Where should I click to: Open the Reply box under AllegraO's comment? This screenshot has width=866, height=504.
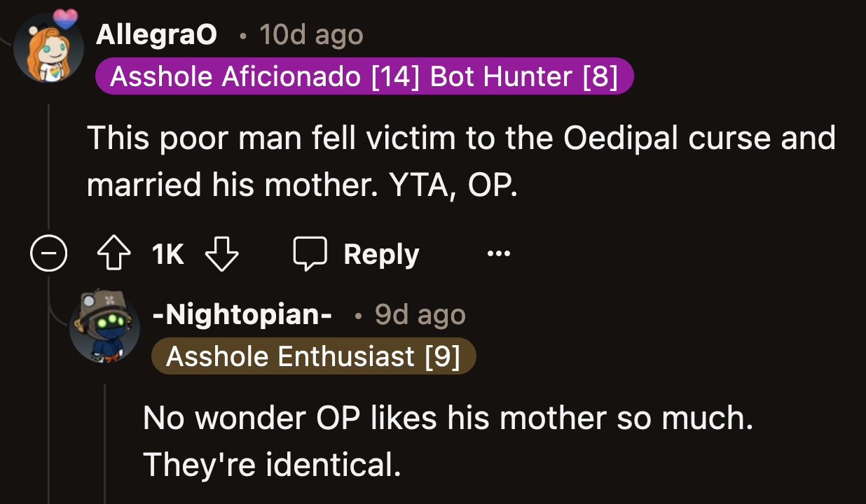(x=355, y=253)
